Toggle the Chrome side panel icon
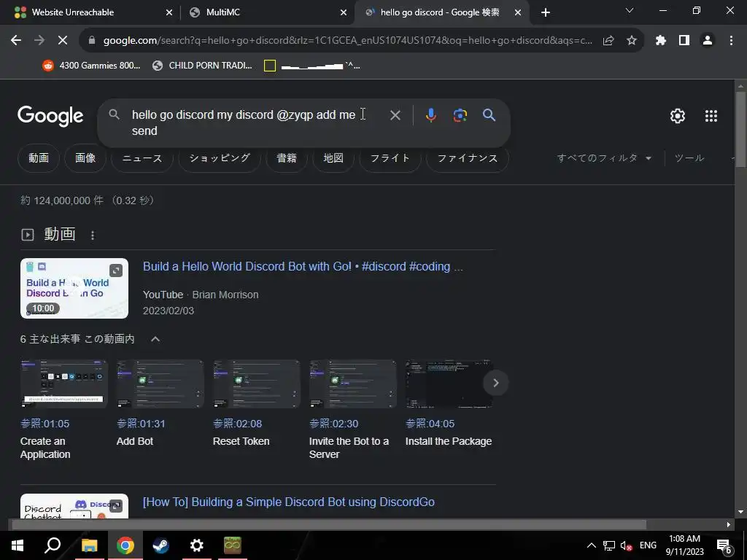Viewport: 747px width, 560px height. point(684,41)
